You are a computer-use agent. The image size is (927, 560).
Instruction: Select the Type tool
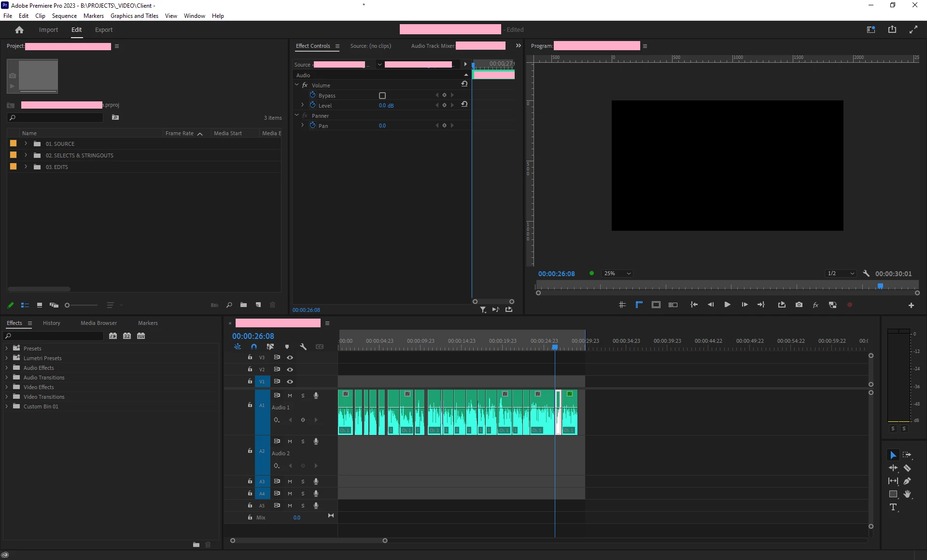893,507
